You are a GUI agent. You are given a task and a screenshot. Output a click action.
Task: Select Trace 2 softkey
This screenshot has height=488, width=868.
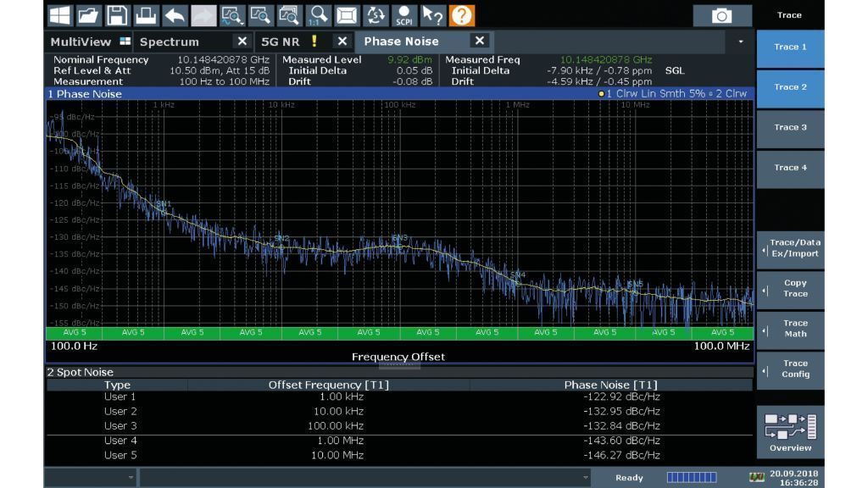[x=790, y=87]
